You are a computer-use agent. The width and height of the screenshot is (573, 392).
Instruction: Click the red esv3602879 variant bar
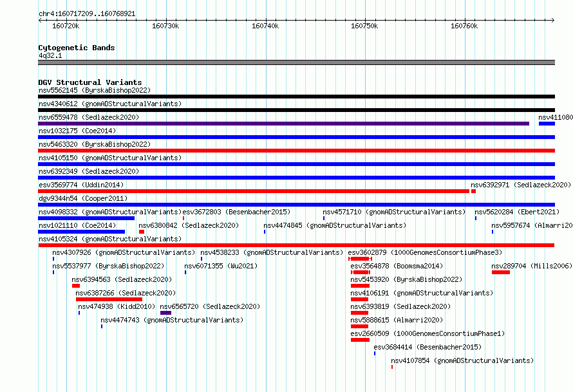tap(361, 259)
